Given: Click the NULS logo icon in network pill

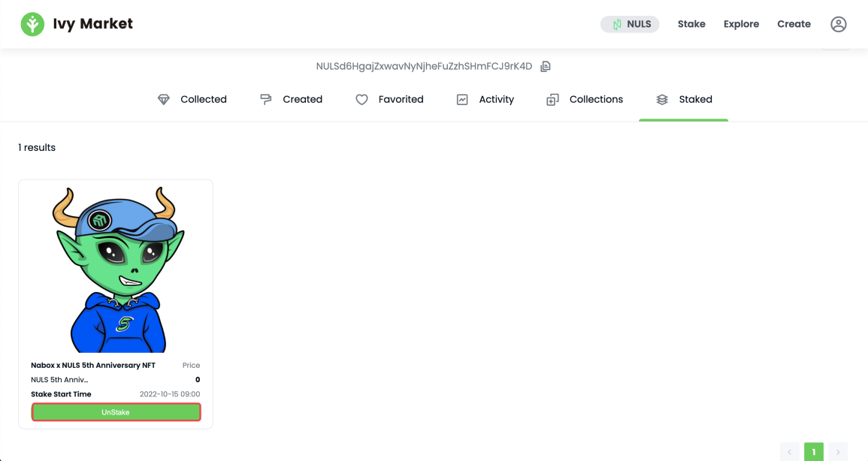Looking at the screenshot, I should tap(617, 24).
